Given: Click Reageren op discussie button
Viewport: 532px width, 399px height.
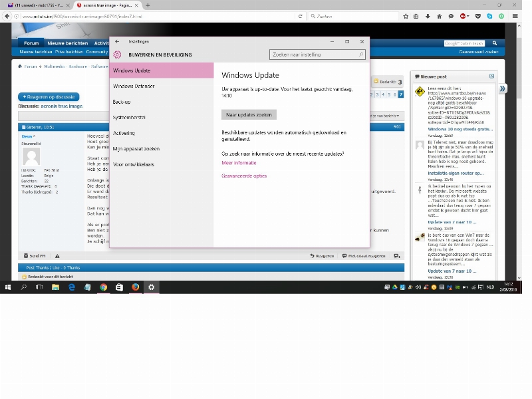Looking at the screenshot, I should pyautogui.click(x=49, y=97).
